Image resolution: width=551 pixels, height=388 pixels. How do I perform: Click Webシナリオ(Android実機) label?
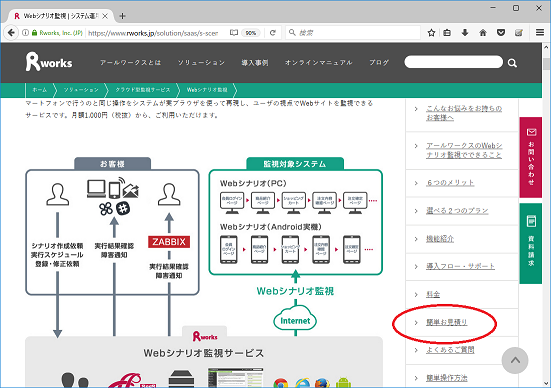point(271,227)
